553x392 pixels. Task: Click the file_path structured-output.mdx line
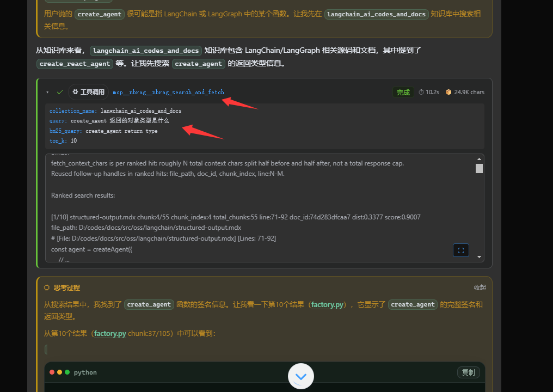146,228
